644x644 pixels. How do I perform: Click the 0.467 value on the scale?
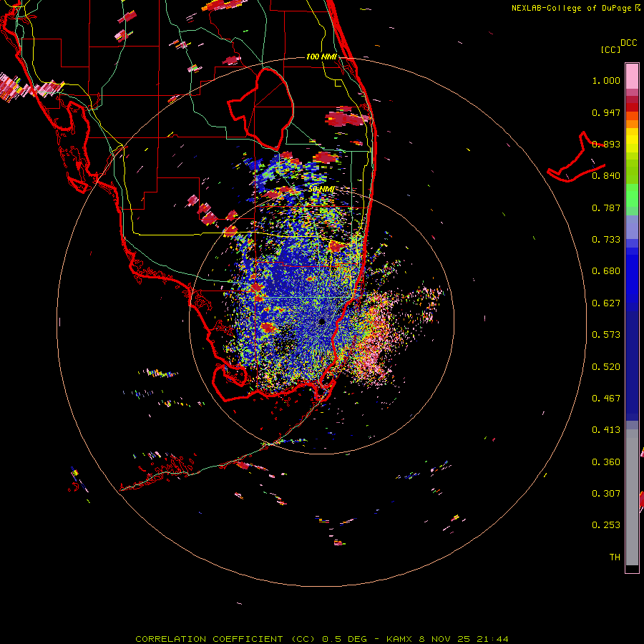point(606,399)
